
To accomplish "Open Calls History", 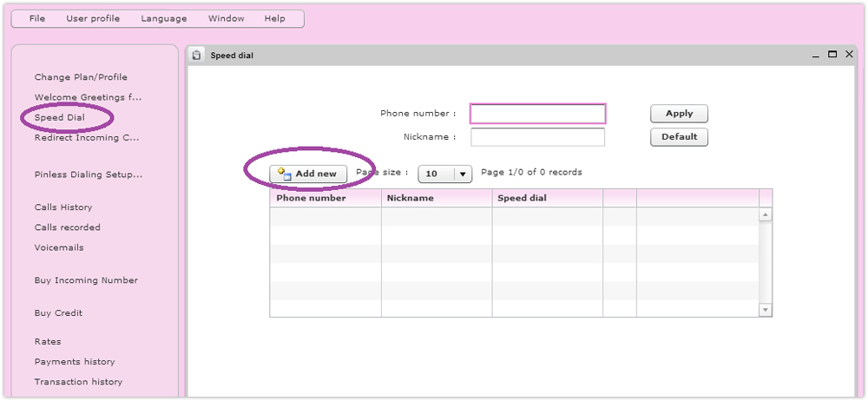I will coord(63,207).
